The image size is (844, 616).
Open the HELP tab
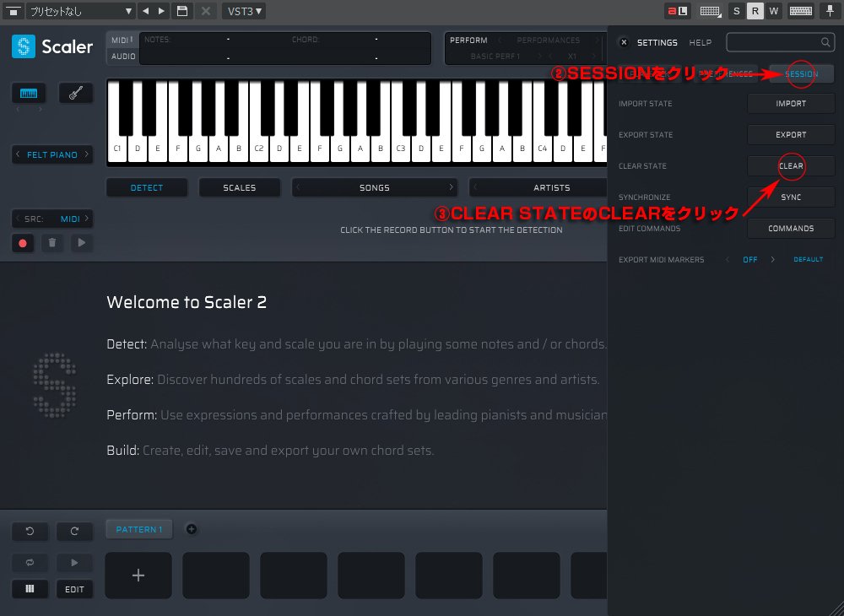(701, 42)
